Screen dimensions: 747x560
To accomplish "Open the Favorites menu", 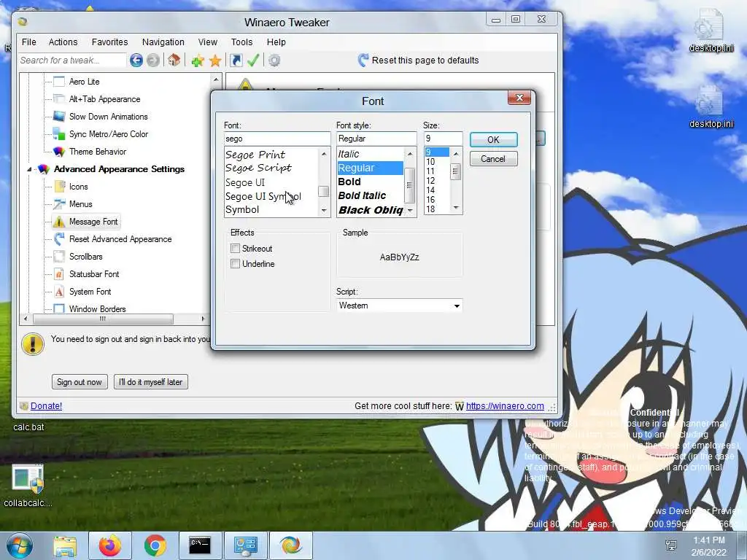I will click(109, 42).
